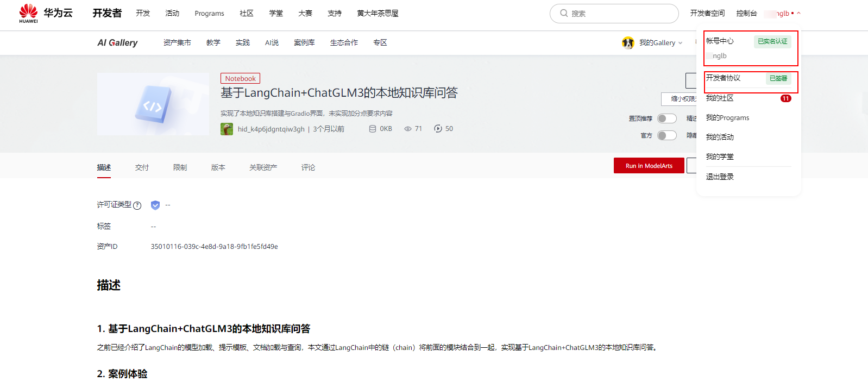Open 资产集市 in Gallery navigation

[177, 42]
